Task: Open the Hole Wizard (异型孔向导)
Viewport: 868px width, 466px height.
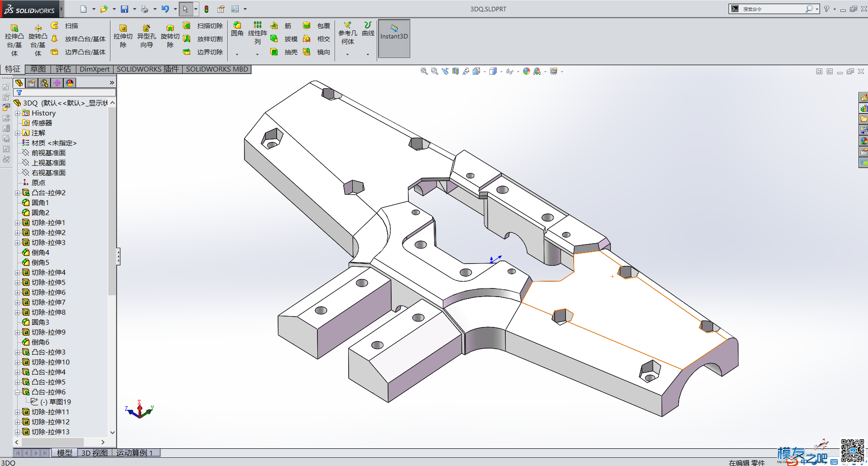Action: coord(146,36)
